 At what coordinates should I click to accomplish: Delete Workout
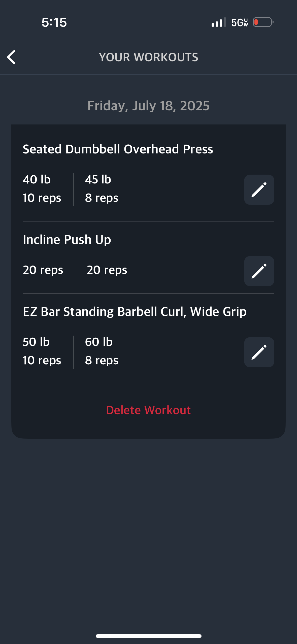click(x=148, y=410)
